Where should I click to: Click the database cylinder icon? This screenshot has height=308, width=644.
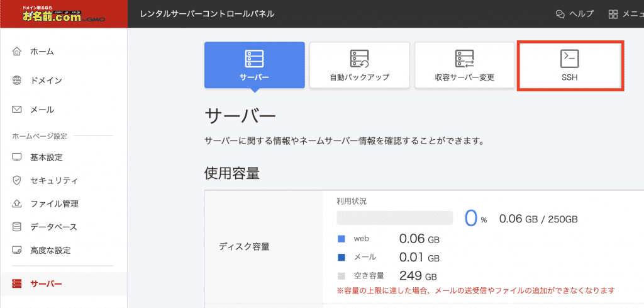click(x=16, y=227)
